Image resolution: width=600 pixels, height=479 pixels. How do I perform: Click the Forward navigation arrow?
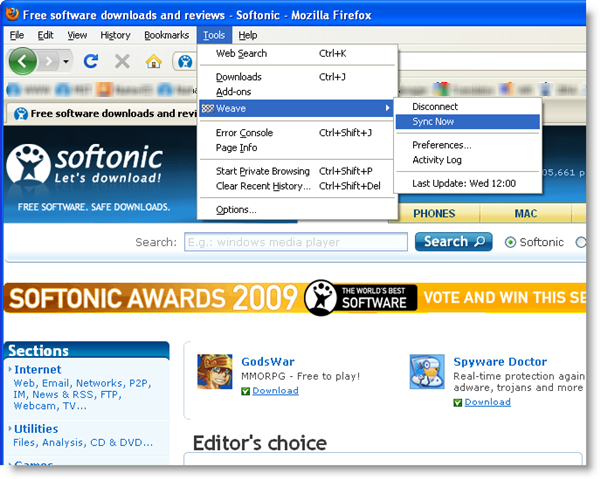click(49, 61)
